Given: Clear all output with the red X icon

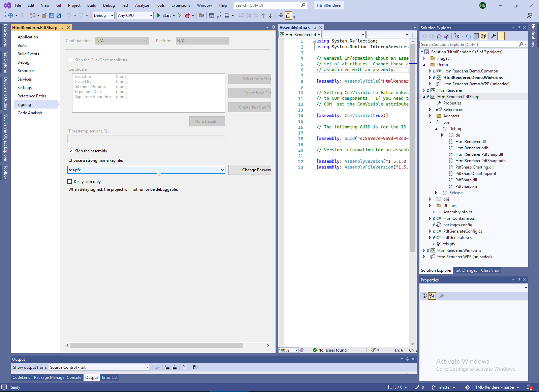Looking at the screenshot, I should 185,367.
